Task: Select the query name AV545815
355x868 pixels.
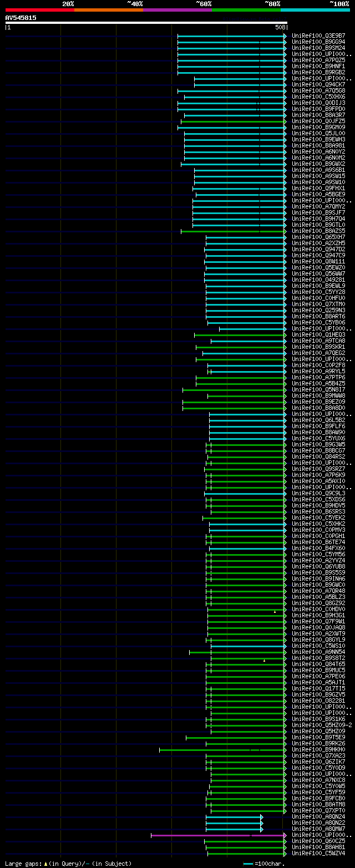Action: tap(21, 18)
